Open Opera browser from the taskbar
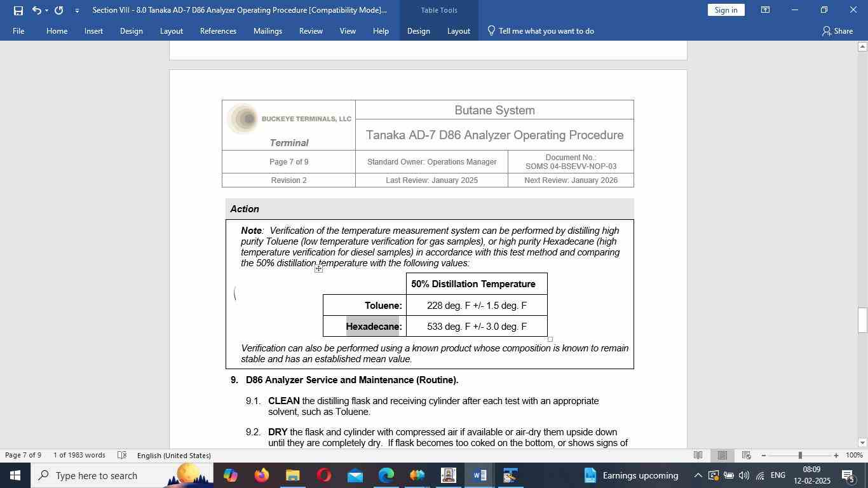Image resolution: width=868 pixels, height=488 pixels. click(x=324, y=475)
